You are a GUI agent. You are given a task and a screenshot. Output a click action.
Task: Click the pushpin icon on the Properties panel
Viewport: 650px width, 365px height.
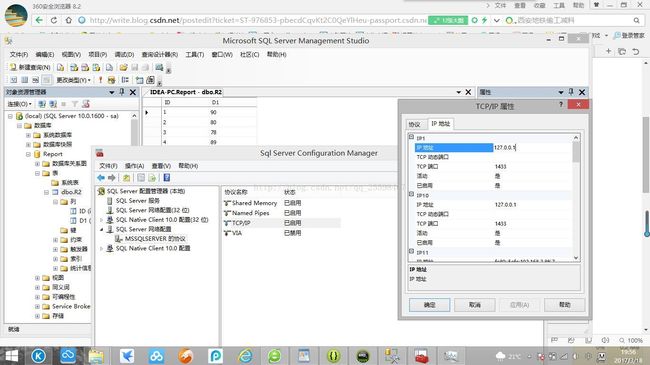point(571,92)
